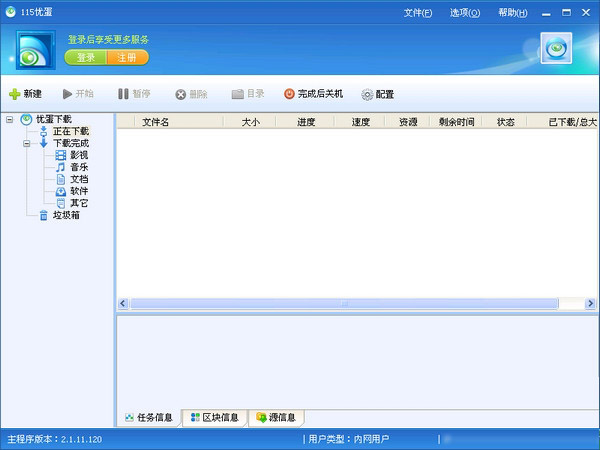Screen dimensions: 600x450
Task: Open the 帮助(H) menu
Action: coord(512,13)
